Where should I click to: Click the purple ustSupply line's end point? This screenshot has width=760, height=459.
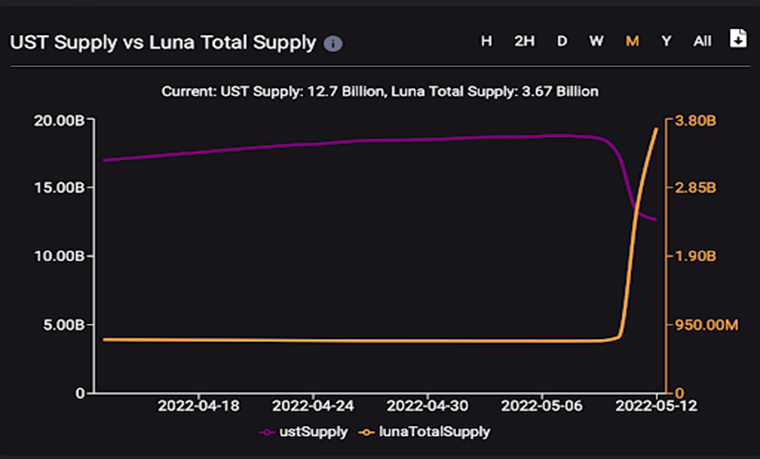click(656, 220)
